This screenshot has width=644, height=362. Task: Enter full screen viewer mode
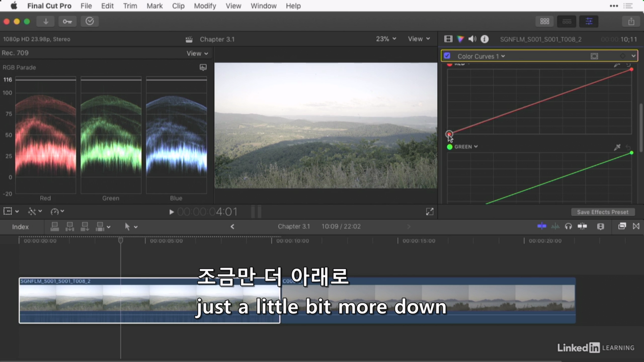point(430,212)
